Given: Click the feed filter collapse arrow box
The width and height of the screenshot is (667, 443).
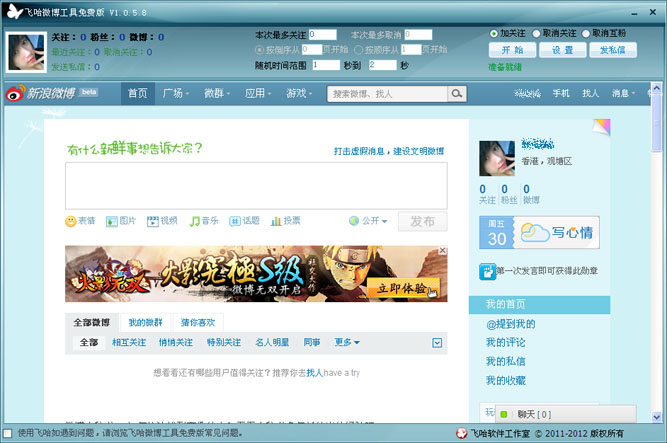Looking at the screenshot, I should (x=437, y=343).
